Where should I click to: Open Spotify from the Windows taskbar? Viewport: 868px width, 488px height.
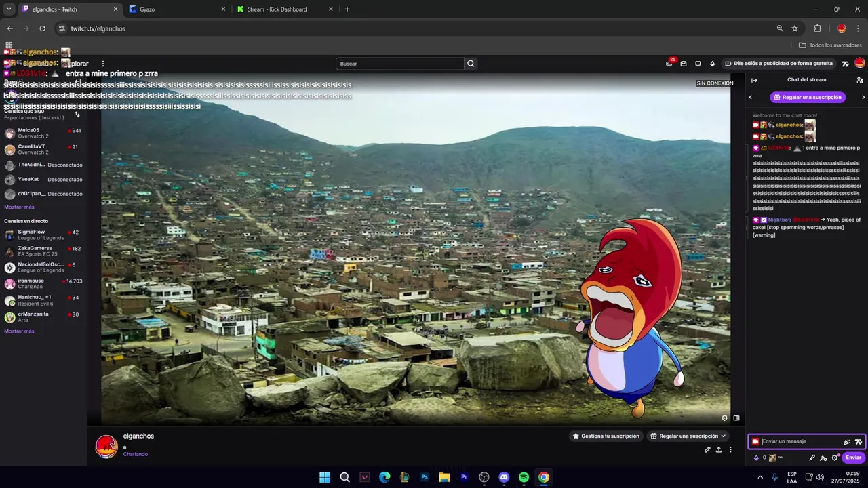pos(524,477)
